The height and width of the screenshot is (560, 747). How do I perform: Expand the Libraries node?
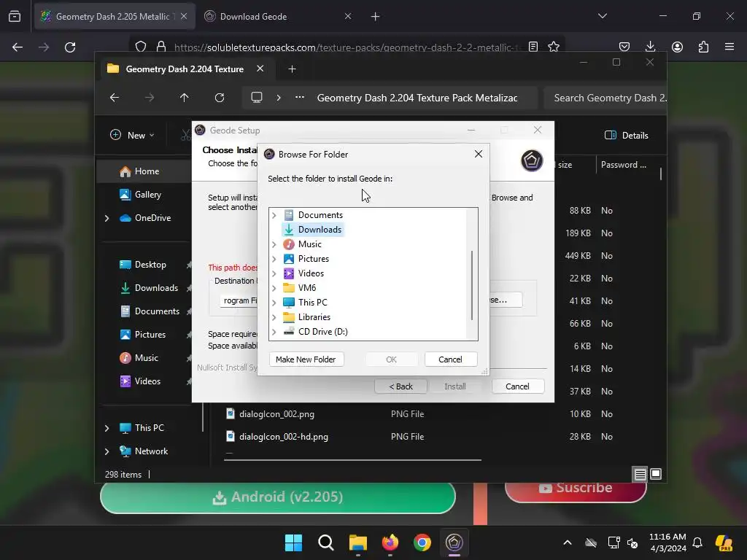(274, 317)
